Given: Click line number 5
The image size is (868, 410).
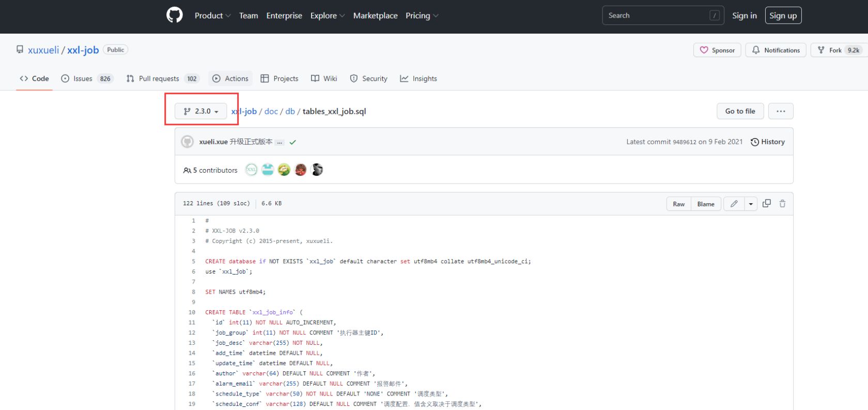Looking at the screenshot, I should (x=193, y=262).
